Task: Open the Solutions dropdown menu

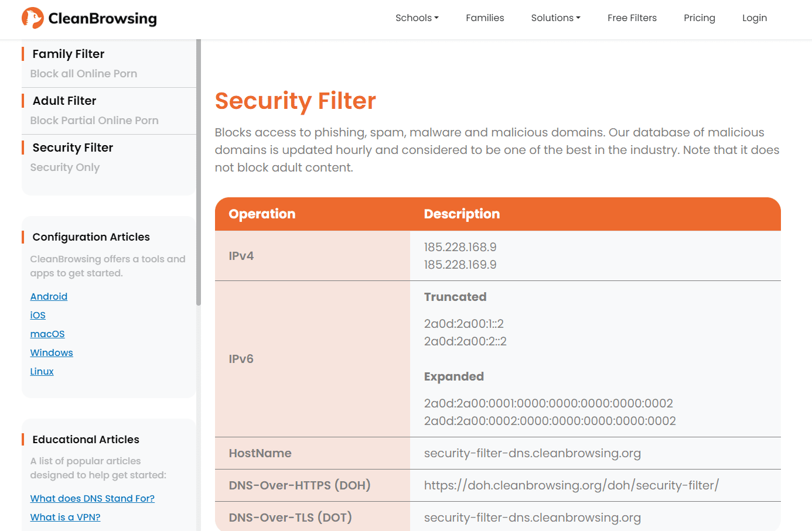Action: click(x=555, y=18)
